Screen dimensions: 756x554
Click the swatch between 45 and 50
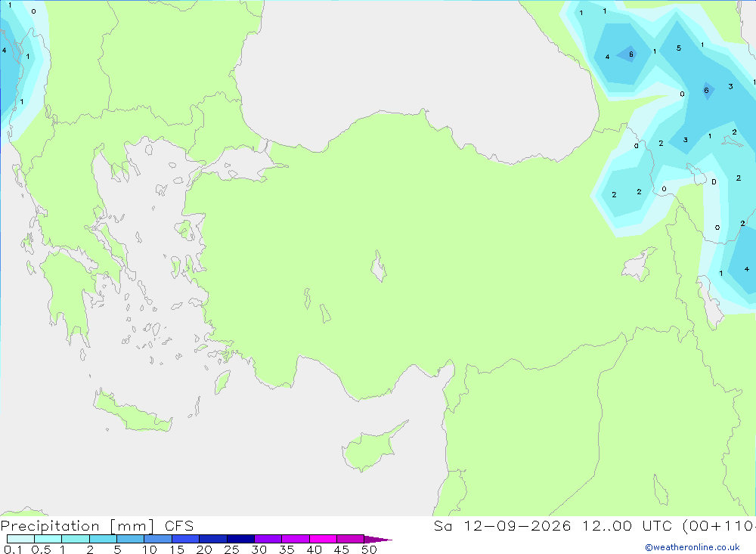[351, 539]
